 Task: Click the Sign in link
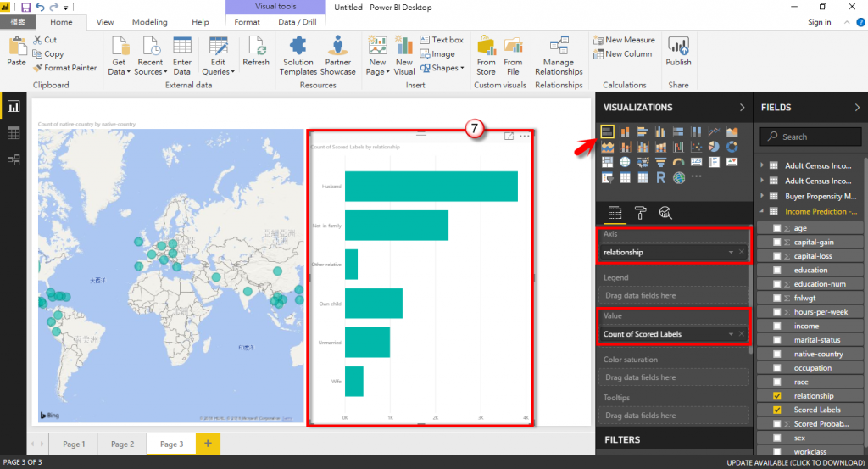click(x=820, y=22)
